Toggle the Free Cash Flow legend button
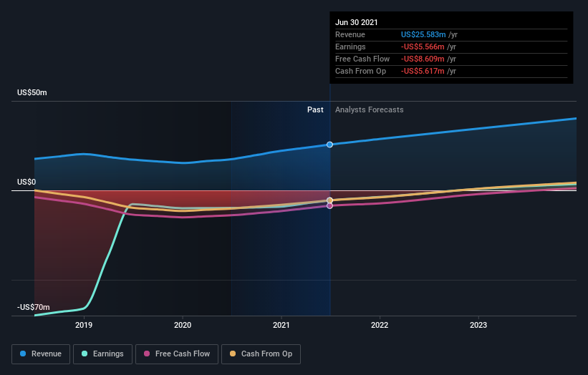588x375 pixels. pos(177,354)
